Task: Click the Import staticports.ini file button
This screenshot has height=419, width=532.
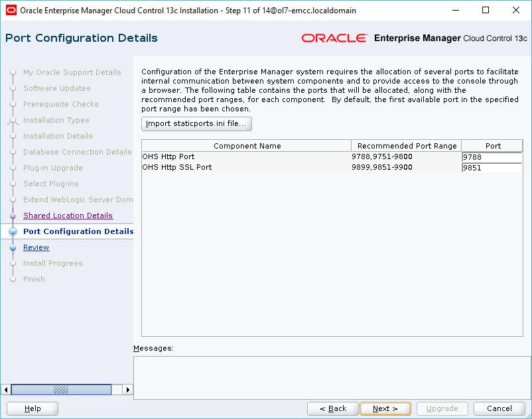Action: pos(196,124)
